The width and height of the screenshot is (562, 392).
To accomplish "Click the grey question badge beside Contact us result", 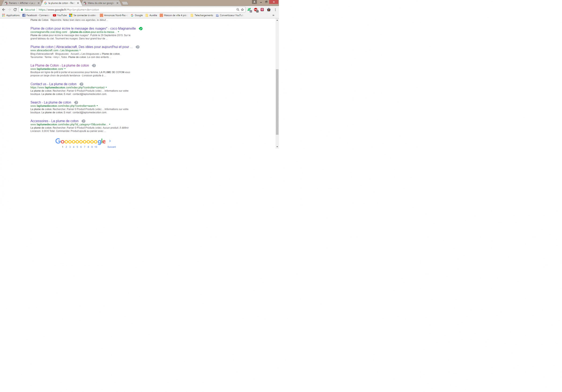I will click(x=81, y=84).
